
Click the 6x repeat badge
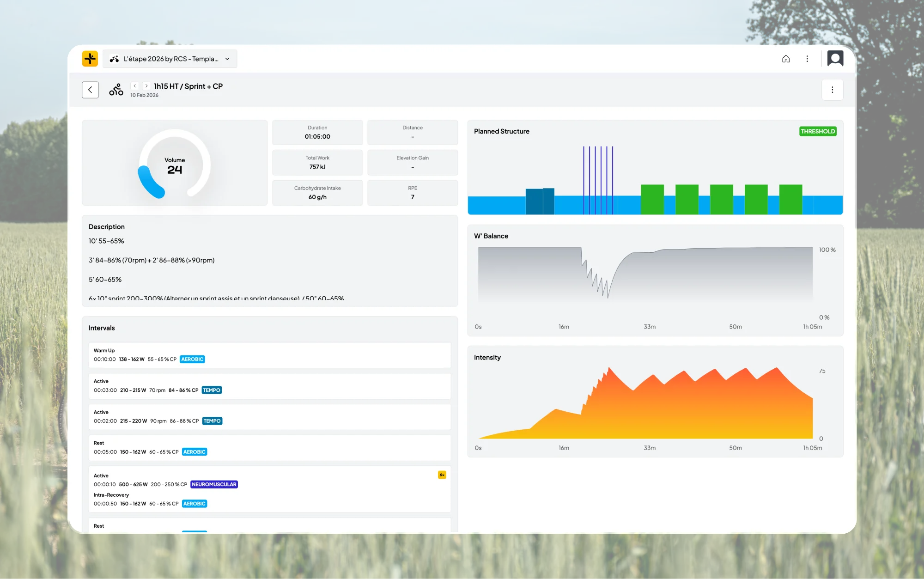click(x=442, y=475)
